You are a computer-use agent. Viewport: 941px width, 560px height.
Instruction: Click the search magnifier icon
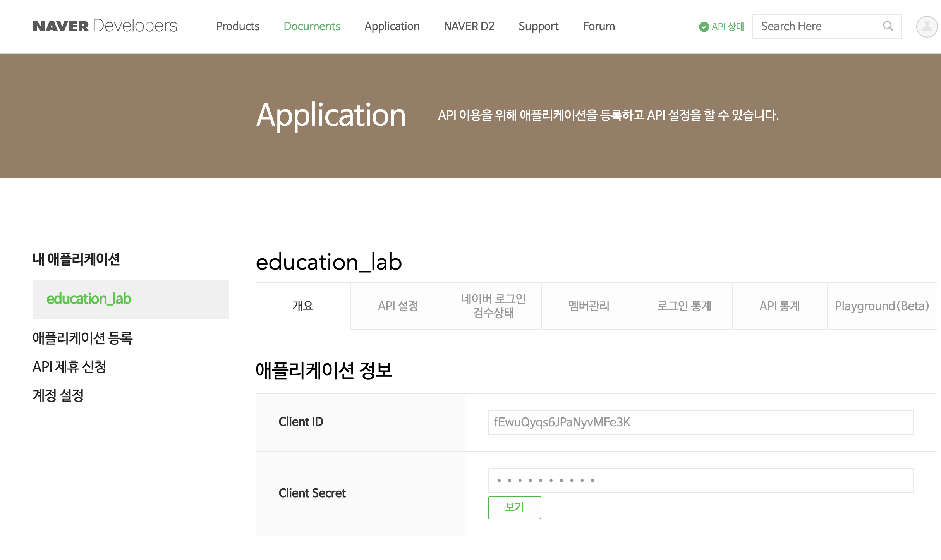click(x=888, y=26)
